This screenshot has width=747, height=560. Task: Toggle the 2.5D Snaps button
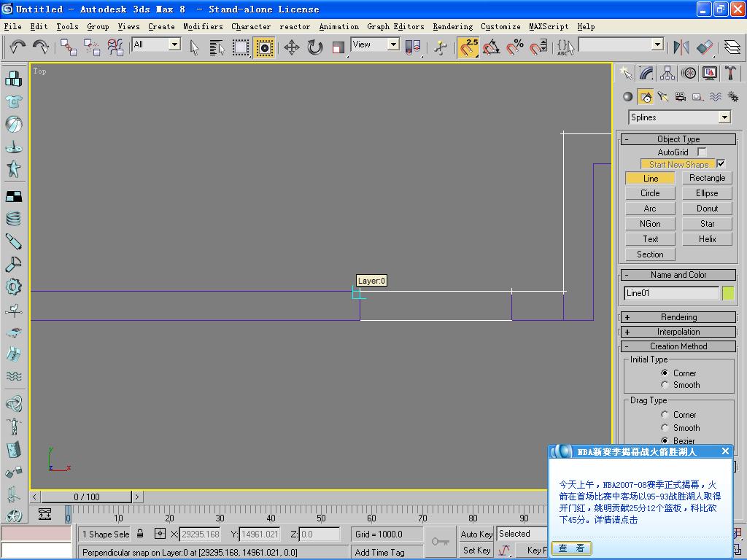coord(468,47)
